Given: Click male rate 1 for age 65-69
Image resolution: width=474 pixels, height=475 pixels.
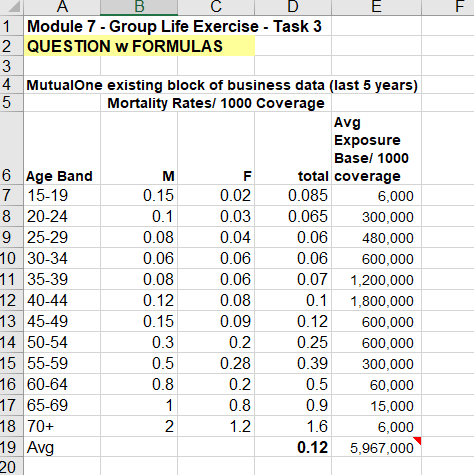Looking at the screenshot, I should (x=139, y=405).
